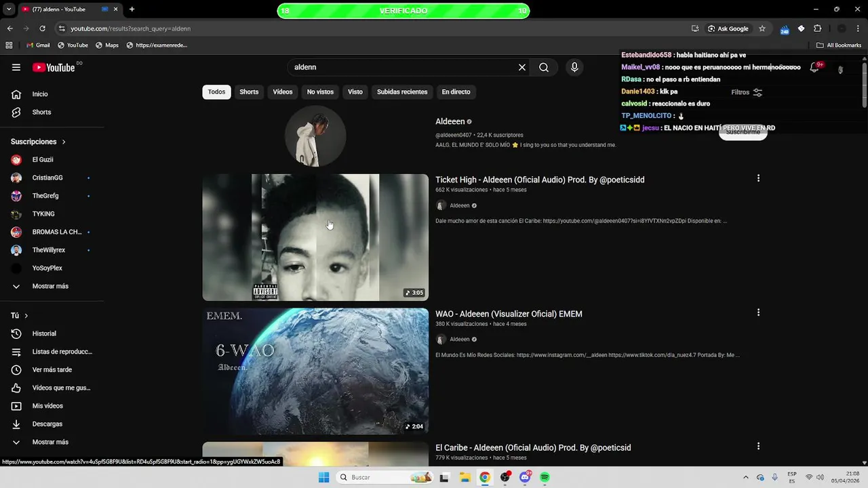Open the options menu for WAO video
This screenshot has width=868, height=488.
tap(758, 312)
